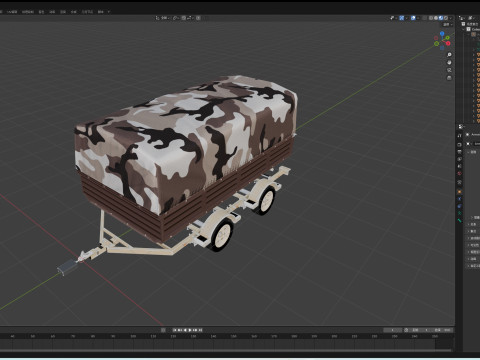The height and width of the screenshot is (360, 480).
Task: Open the View Layer properties tab
Action: pyautogui.click(x=459, y=159)
